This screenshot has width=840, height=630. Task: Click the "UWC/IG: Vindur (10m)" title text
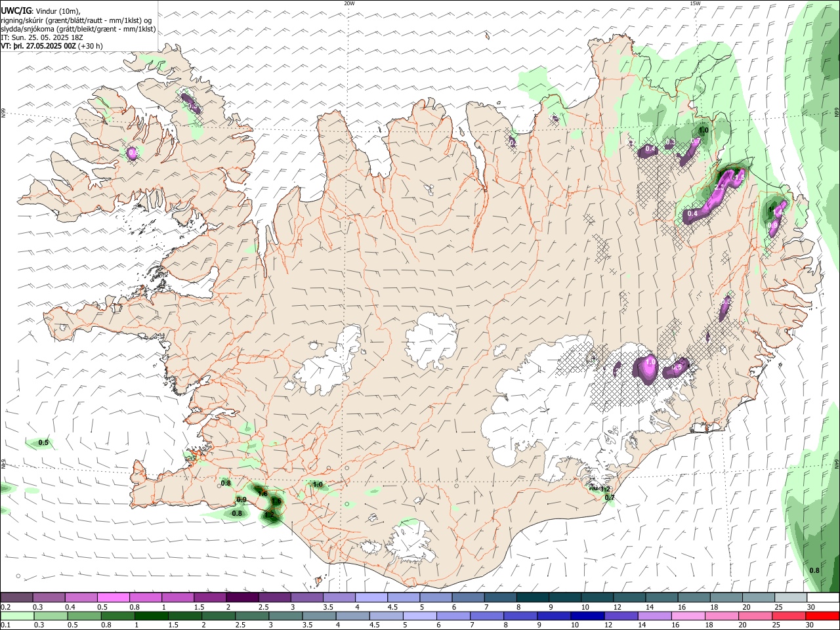[40, 10]
